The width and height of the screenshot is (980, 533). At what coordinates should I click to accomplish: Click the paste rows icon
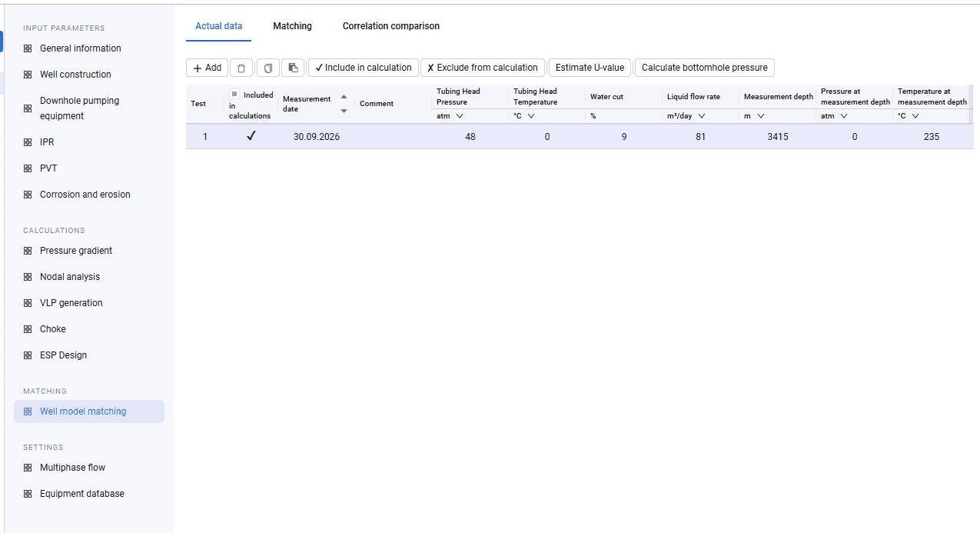293,68
